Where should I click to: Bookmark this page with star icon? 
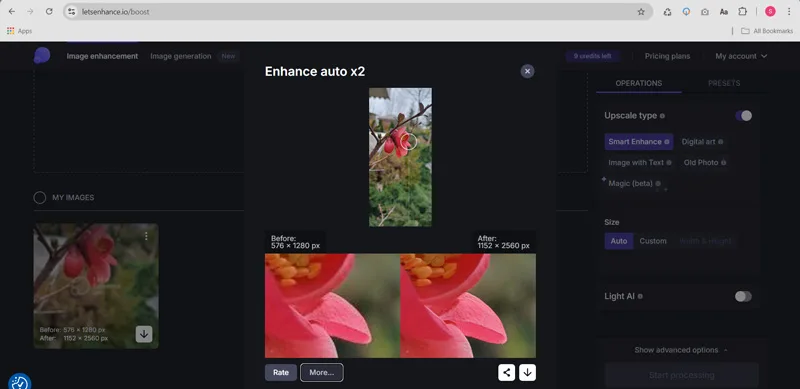tap(641, 12)
